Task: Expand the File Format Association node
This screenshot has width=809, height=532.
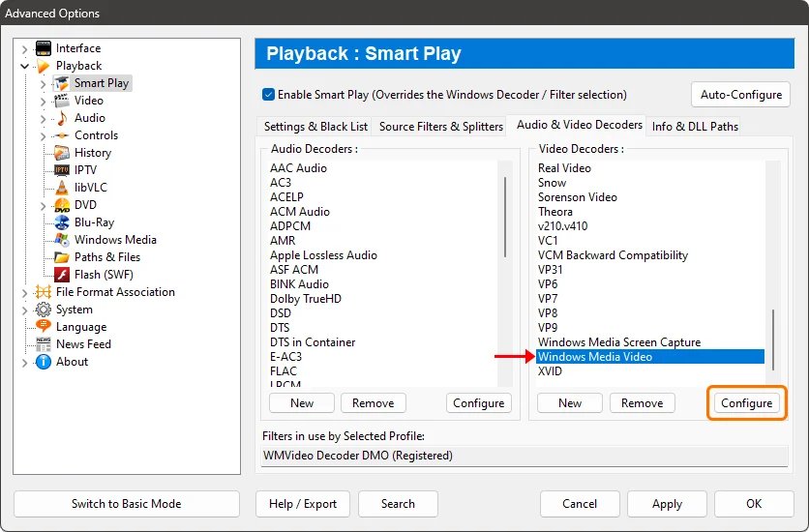Action: [24, 293]
